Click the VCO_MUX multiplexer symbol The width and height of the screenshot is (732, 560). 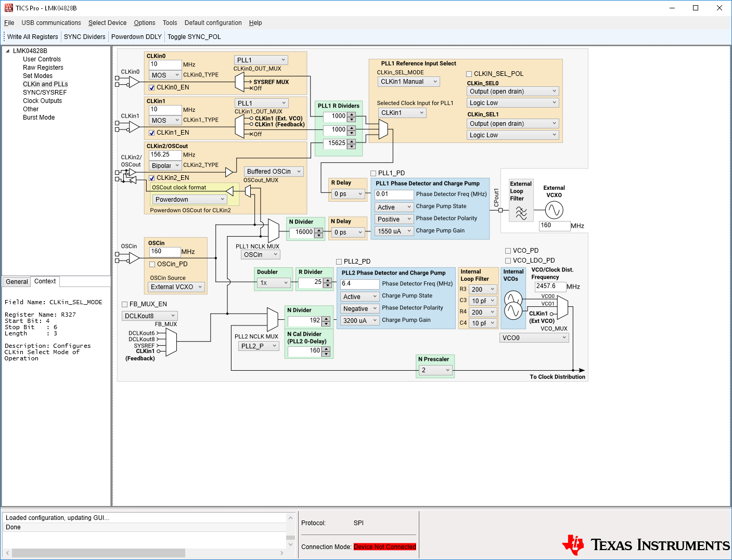562,308
